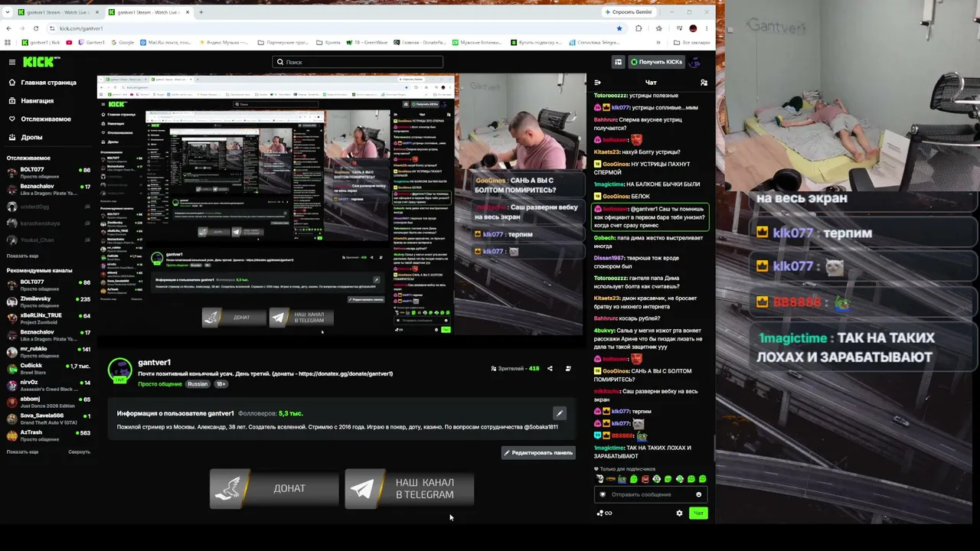
Task: Click the icon right of share
Action: [568, 369]
